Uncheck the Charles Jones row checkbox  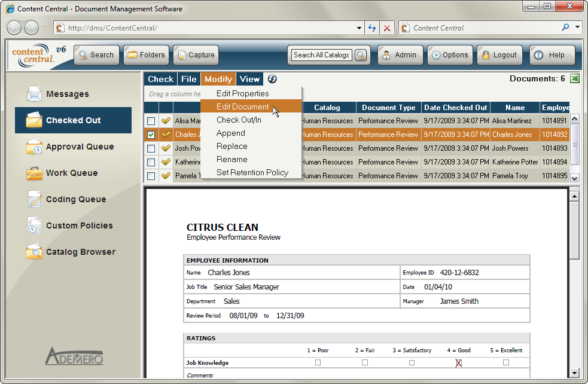click(151, 135)
